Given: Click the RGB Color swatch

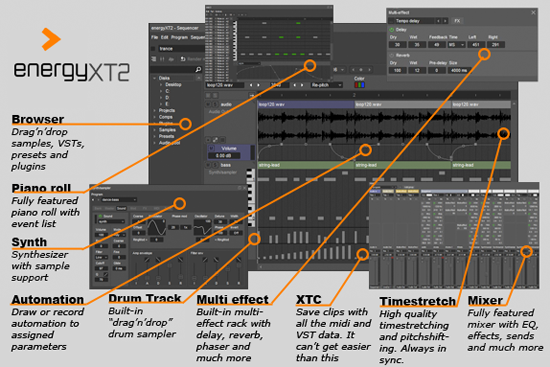Looking at the screenshot, I should 360,85.
